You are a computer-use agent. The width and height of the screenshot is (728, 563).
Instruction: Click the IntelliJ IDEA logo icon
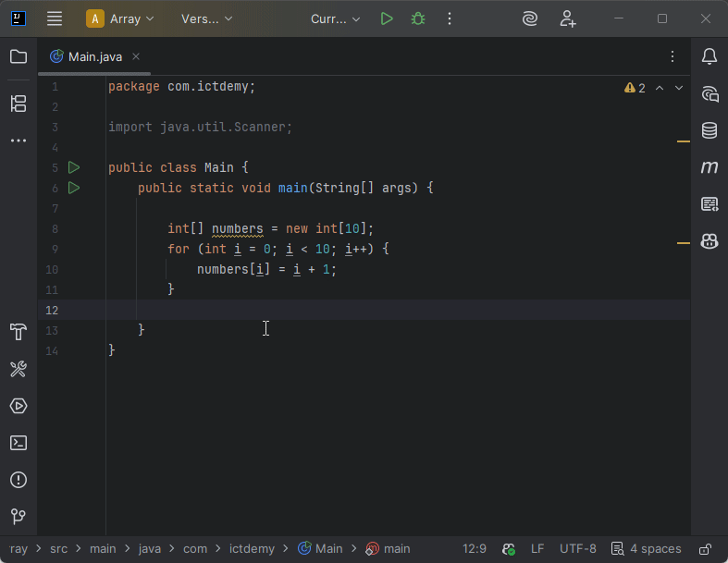19,18
